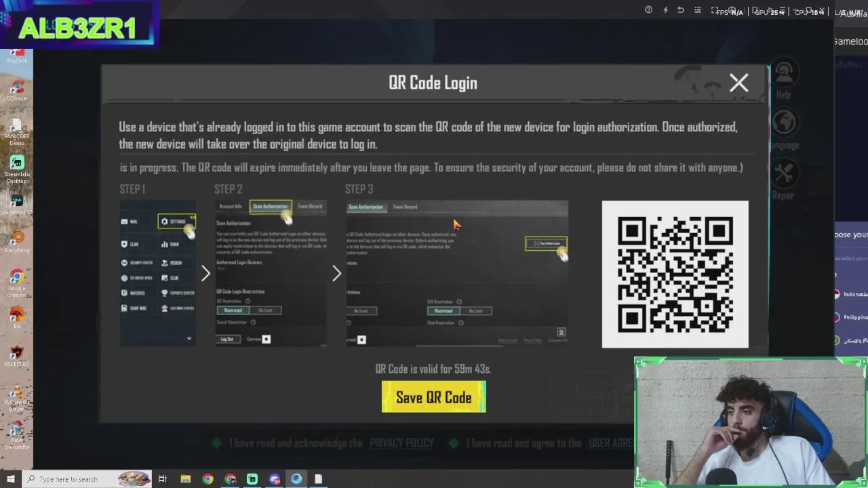868x488 pixels.
Task: Click the emulator fullscreen icon
Action: tap(714, 10)
